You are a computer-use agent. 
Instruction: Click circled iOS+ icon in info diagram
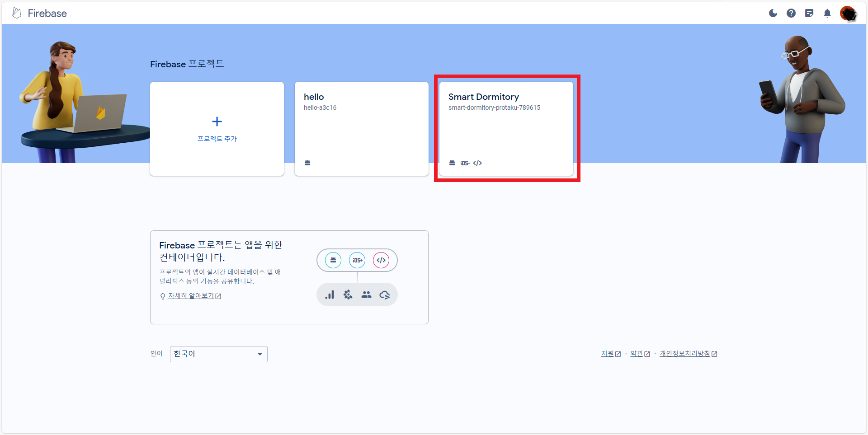tap(357, 260)
